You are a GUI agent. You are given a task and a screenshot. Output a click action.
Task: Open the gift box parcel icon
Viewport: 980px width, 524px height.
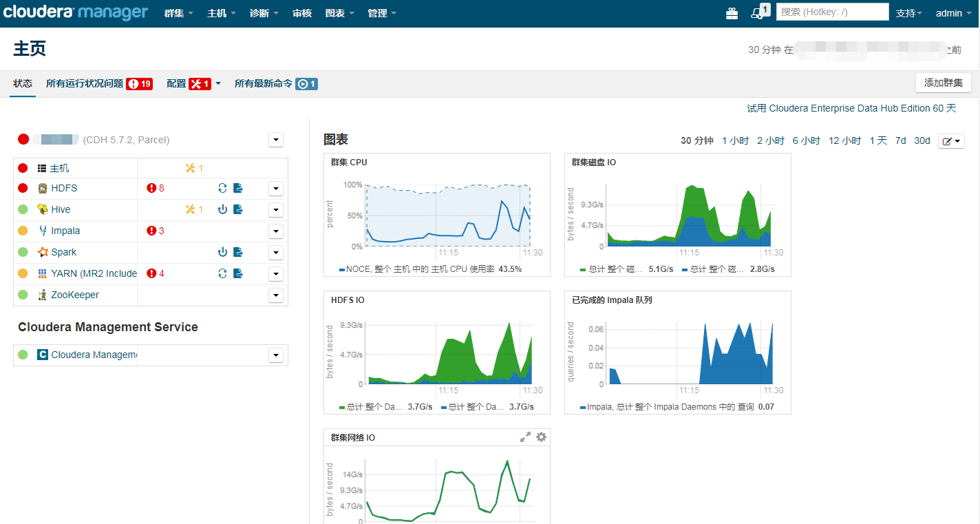[x=732, y=12]
